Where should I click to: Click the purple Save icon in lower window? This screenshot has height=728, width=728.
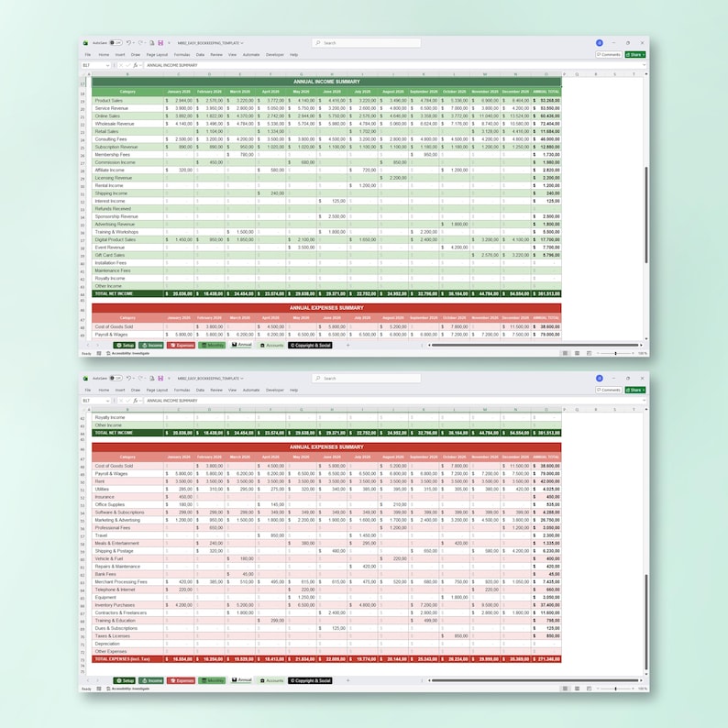[x=160, y=379]
